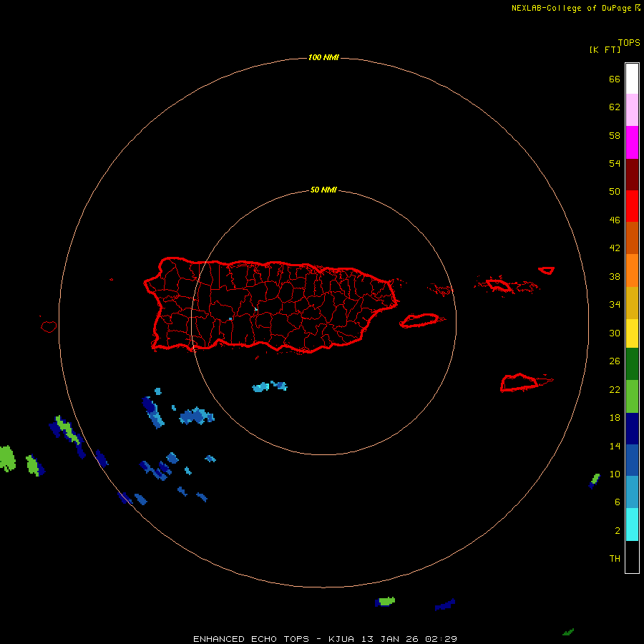Click the orange 42 kft legend swatch
The width and height of the screenshot is (644, 644).
tap(632, 270)
